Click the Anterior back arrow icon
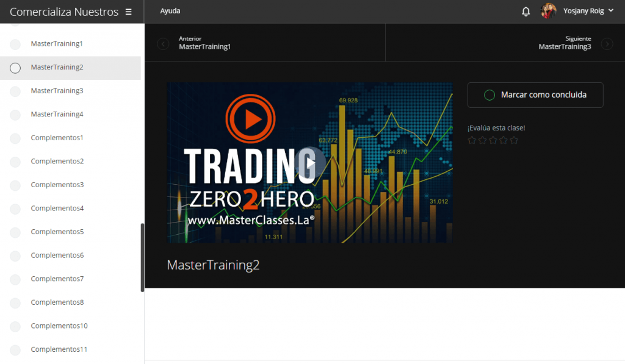This screenshot has height=364, width=625. pyautogui.click(x=162, y=43)
